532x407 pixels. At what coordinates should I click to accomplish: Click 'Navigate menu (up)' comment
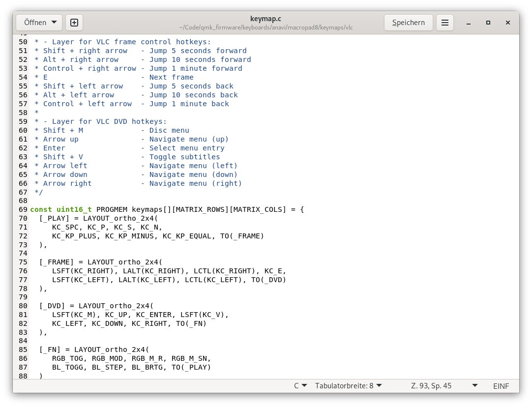coord(189,140)
